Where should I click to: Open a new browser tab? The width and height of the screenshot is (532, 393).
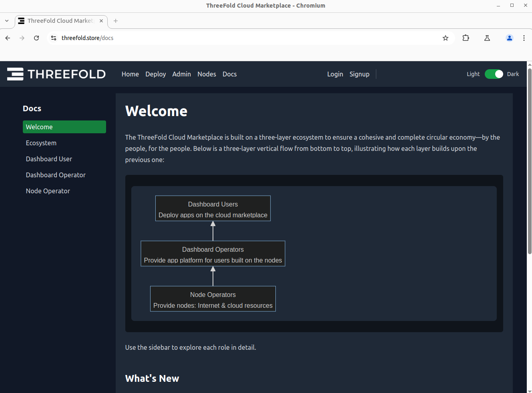pos(116,21)
